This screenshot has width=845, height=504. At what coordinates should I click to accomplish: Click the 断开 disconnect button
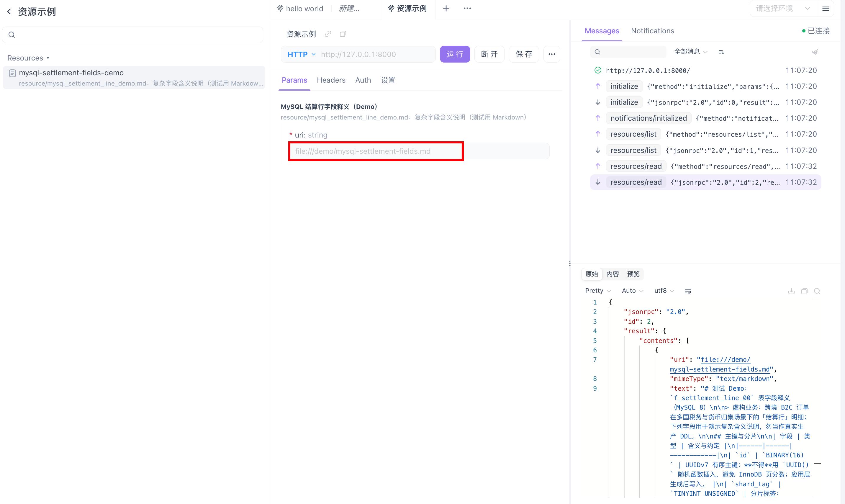(x=489, y=54)
